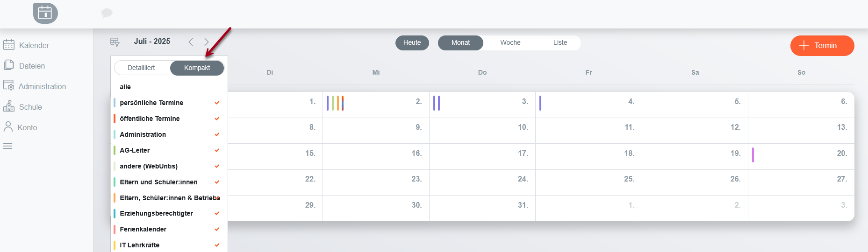
Task: Create new appointment with Termin button
Action: point(822,46)
